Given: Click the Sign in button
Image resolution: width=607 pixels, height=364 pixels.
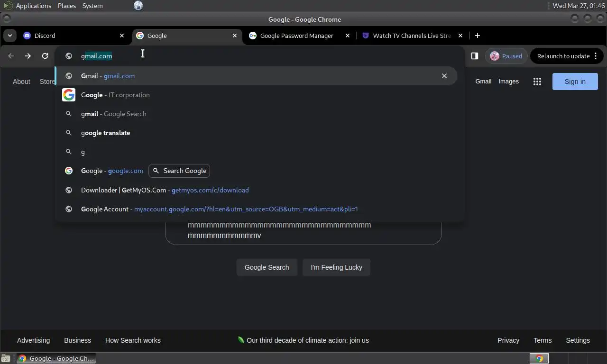Looking at the screenshot, I should pos(575,82).
